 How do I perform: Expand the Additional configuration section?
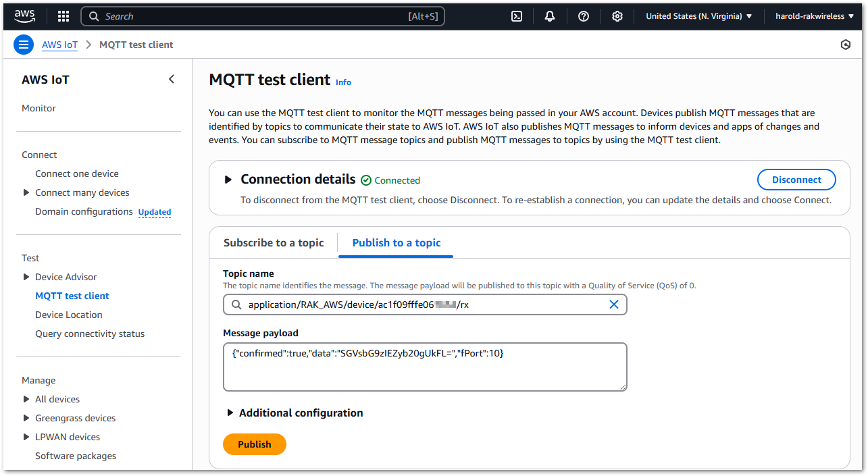(x=230, y=413)
